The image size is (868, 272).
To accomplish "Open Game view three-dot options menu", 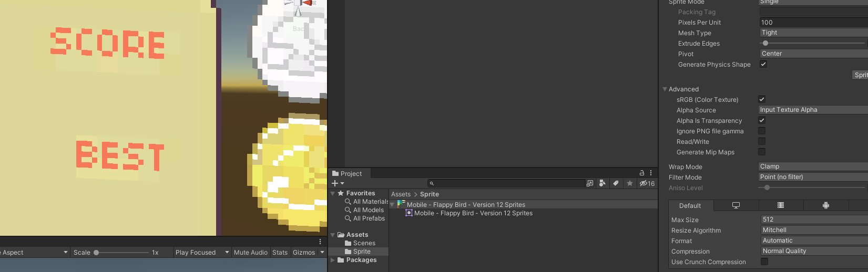I will (x=320, y=242).
